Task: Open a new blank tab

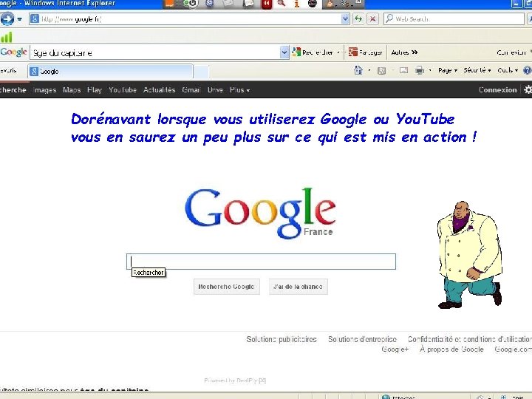Action: click(x=201, y=72)
